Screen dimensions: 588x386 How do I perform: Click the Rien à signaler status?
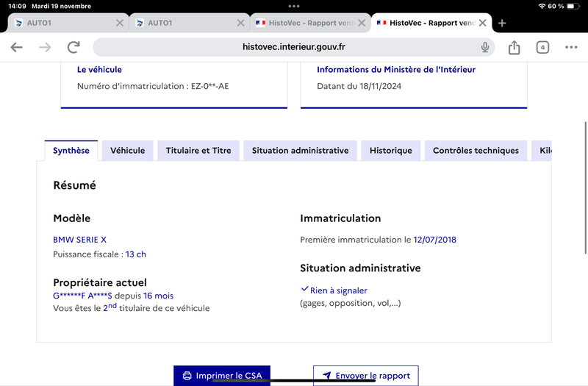[x=334, y=290]
